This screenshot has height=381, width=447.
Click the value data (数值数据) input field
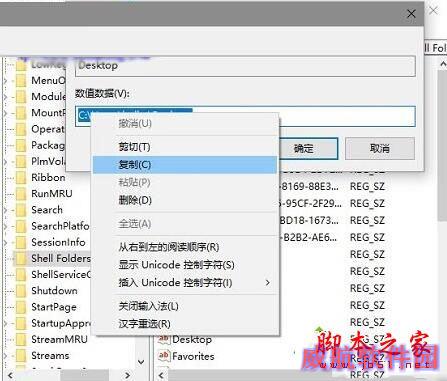click(x=245, y=116)
